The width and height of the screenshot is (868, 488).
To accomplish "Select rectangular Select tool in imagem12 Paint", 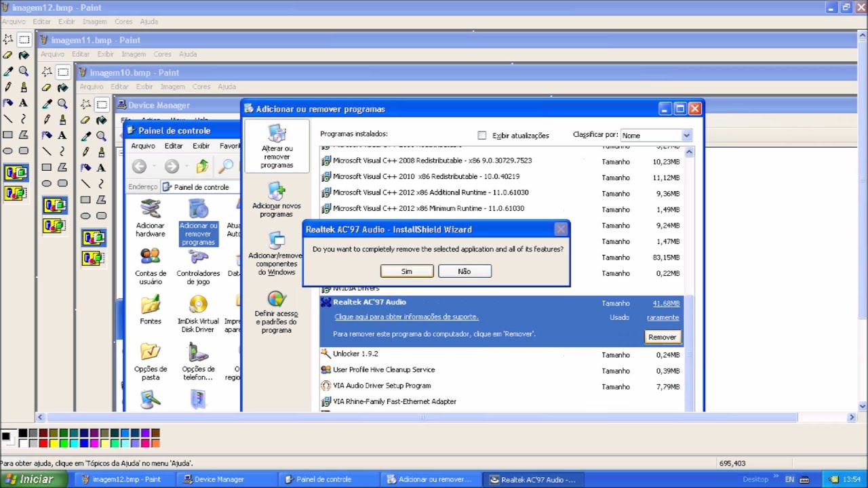I will pyautogui.click(x=24, y=39).
